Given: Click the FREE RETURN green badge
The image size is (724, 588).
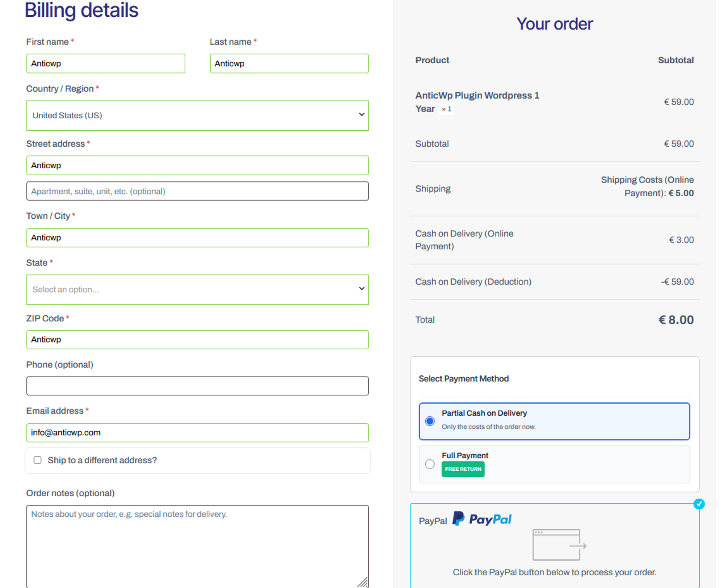Looking at the screenshot, I should pyautogui.click(x=463, y=469).
